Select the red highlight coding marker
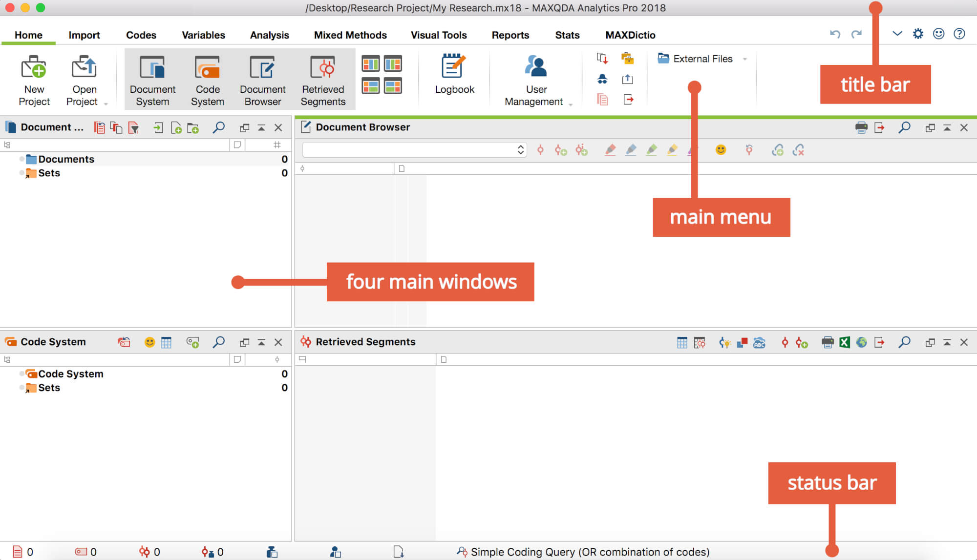The height and width of the screenshot is (560, 977). pos(610,150)
